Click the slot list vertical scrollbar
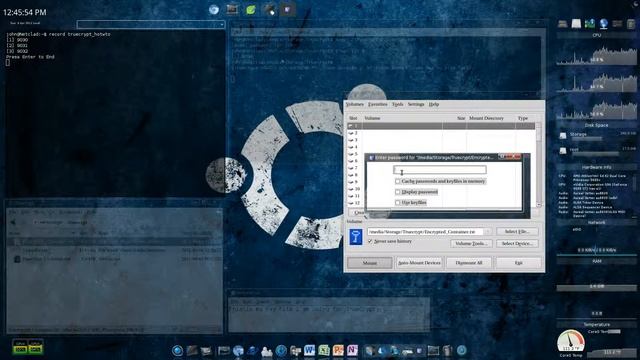 [x=538, y=165]
